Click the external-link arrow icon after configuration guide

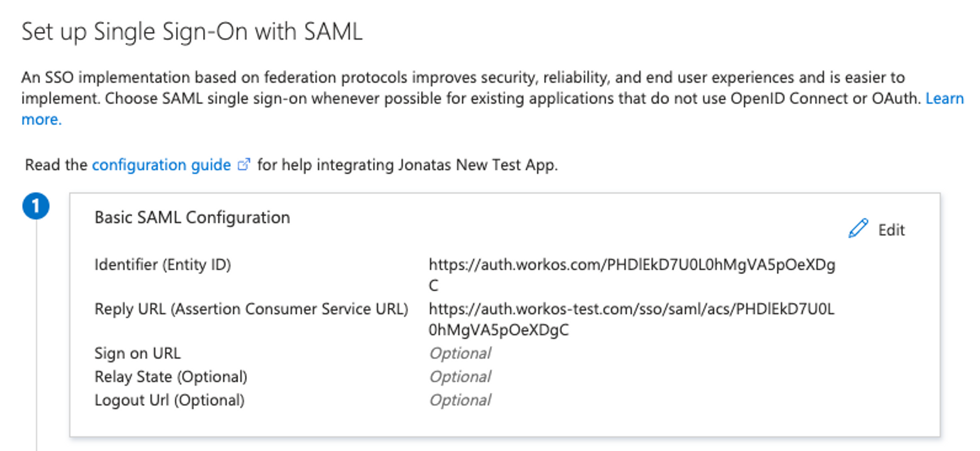[x=244, y=165]
